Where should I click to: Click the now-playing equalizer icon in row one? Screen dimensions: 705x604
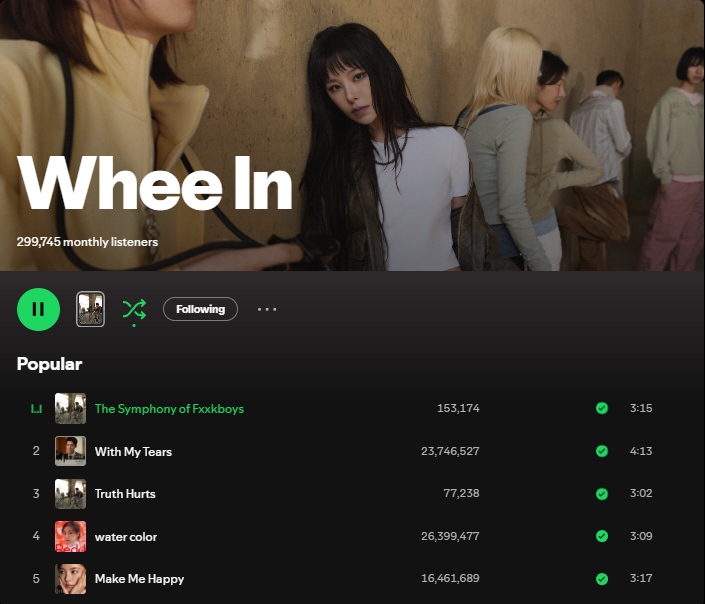36,408
